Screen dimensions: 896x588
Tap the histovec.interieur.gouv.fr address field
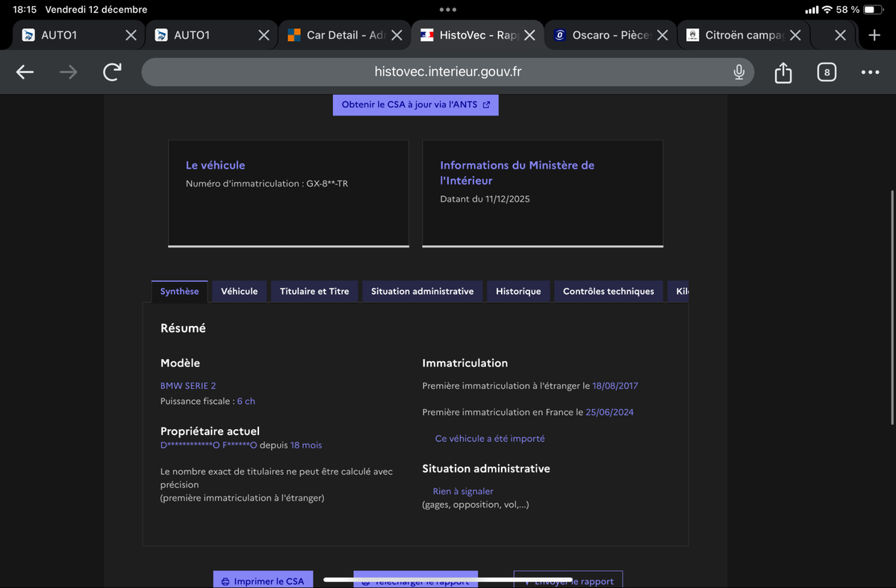[x=448, y=72]
